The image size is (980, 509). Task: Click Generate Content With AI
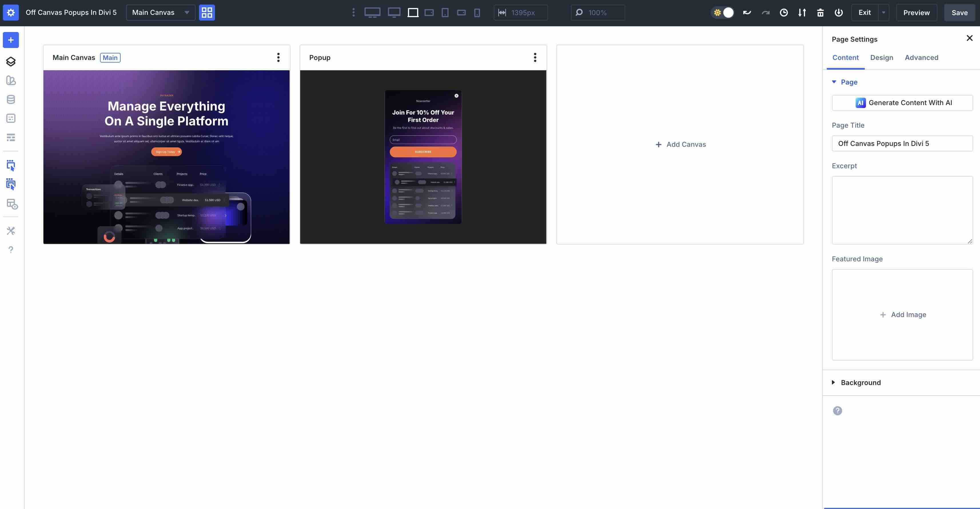903,103
